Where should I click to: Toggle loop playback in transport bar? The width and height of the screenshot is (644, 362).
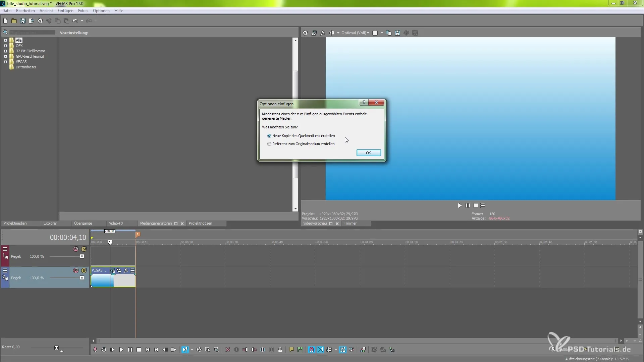click(104, 350)
